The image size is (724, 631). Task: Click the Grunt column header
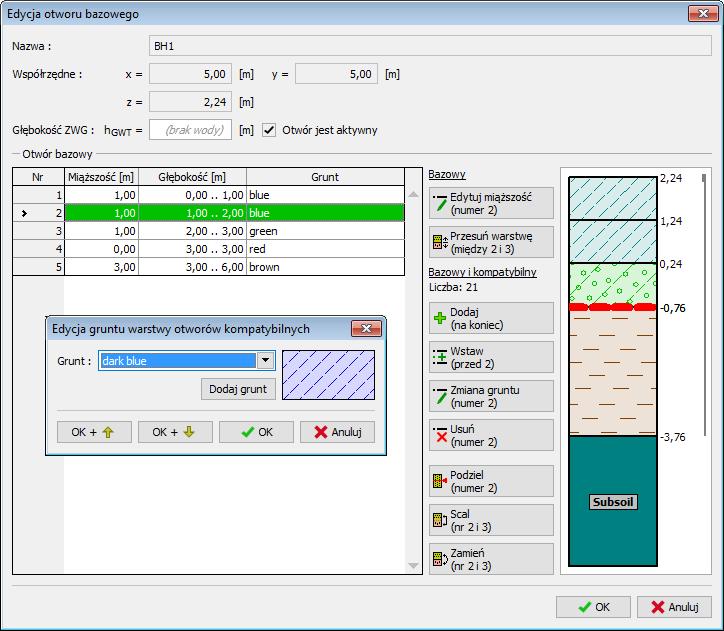coord(326,177)
